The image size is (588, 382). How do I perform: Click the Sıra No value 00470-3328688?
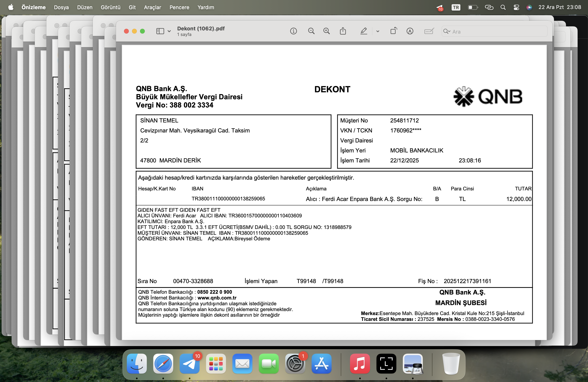click(x=193, y=281)
